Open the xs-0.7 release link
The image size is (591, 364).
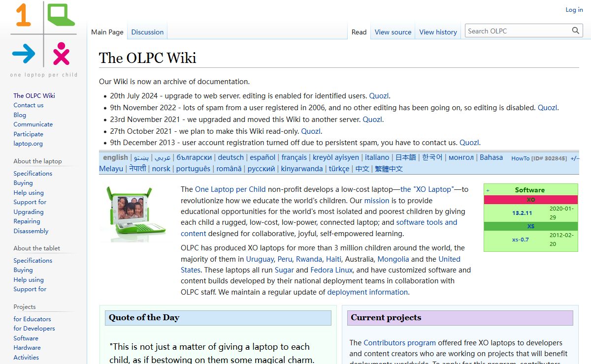tap(521, 240)
